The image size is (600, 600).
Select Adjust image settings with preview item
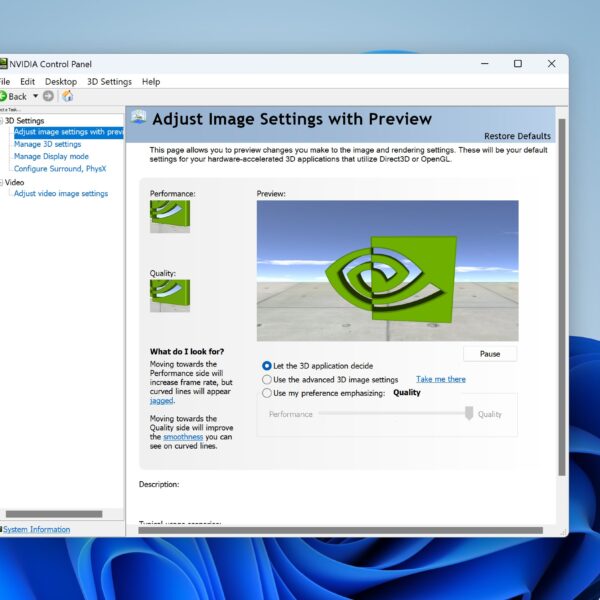click(x=68, y=132)
